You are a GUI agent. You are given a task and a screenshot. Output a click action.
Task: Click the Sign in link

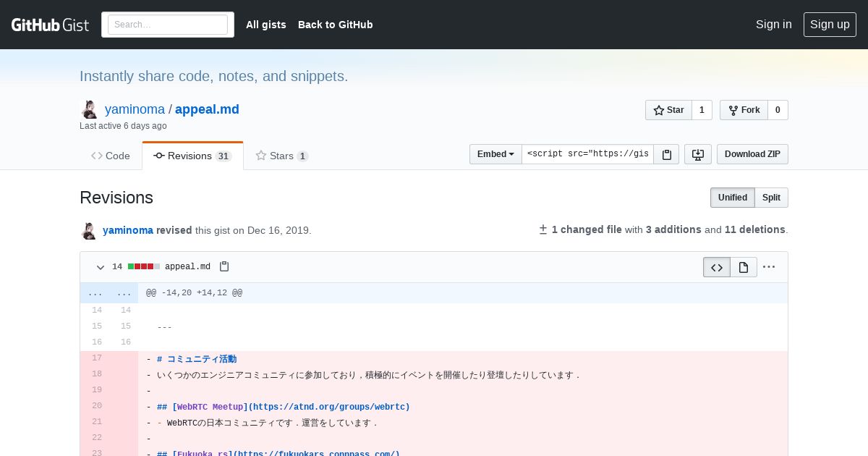click(x=773, y=25)
